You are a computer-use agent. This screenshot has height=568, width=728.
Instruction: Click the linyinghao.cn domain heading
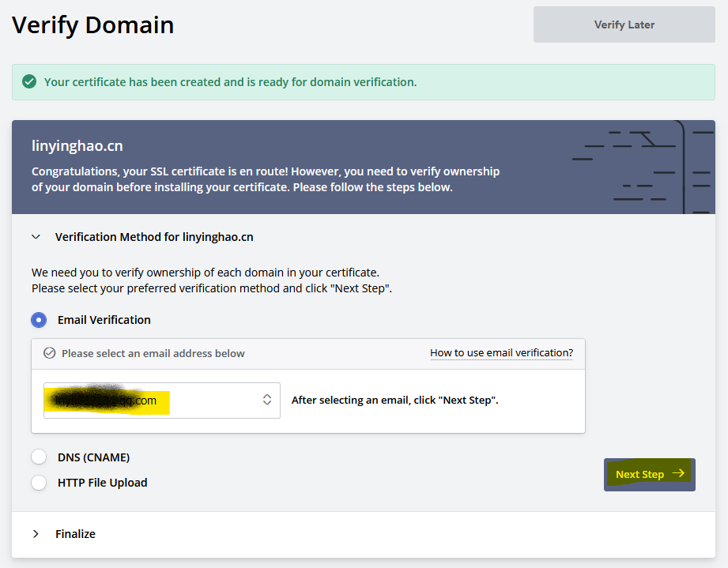tap(77, 146)
